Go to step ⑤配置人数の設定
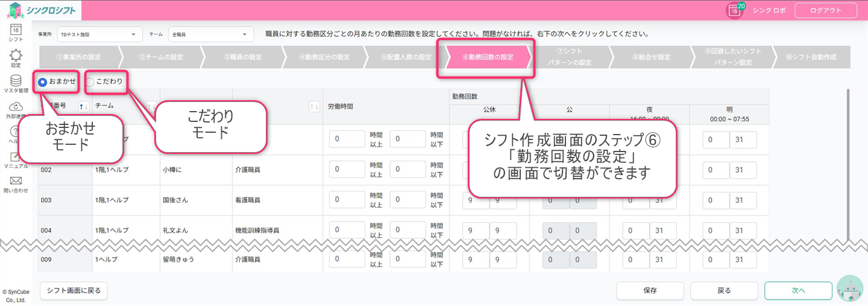868x306 pixels. click(x=406, y=57)
